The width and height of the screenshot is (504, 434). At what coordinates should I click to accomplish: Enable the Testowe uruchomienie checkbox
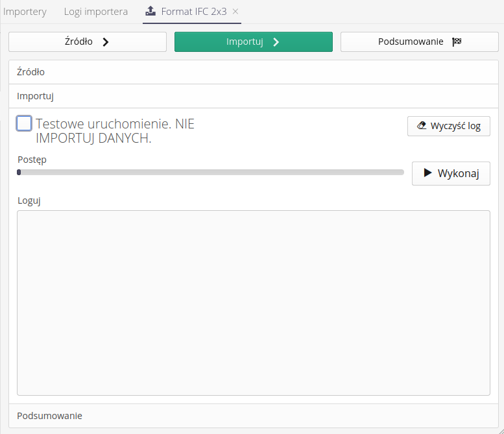point(24,123)
